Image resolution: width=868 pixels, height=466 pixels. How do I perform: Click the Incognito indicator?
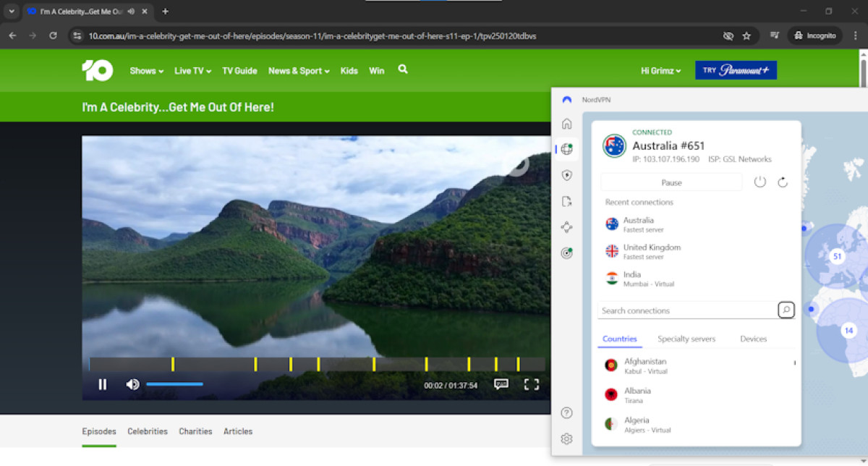(x=814, y=35)
